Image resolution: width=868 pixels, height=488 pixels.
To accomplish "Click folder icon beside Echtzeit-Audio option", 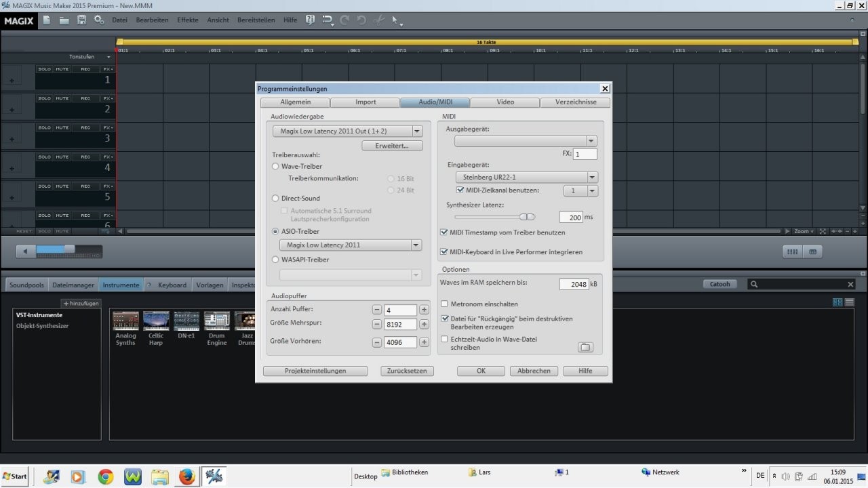I will click(585, 347).
